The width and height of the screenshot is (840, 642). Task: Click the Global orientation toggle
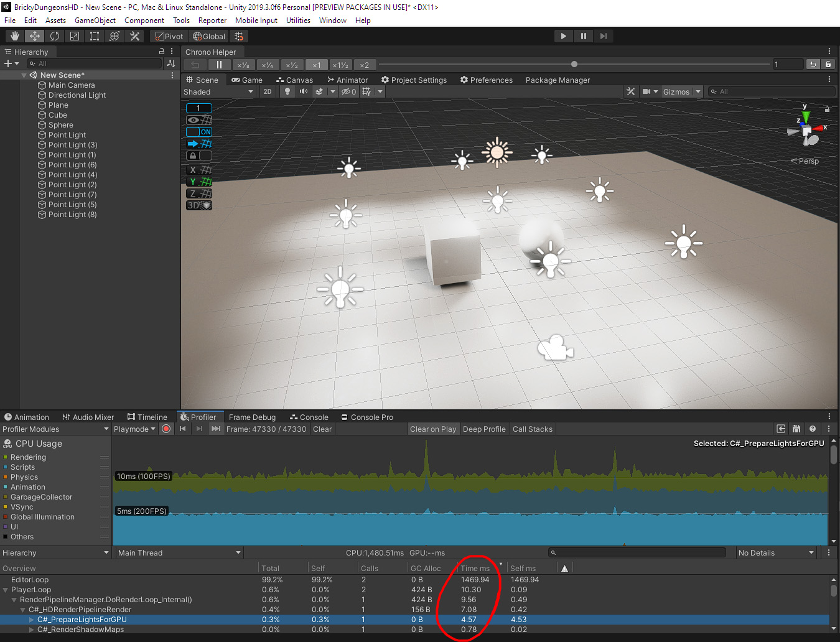208,35
